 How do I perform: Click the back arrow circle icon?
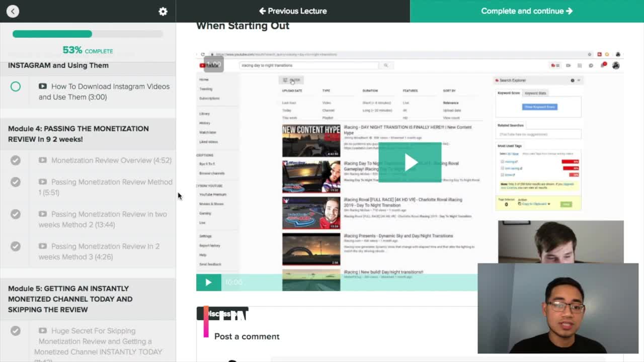(x=13, y=11)
